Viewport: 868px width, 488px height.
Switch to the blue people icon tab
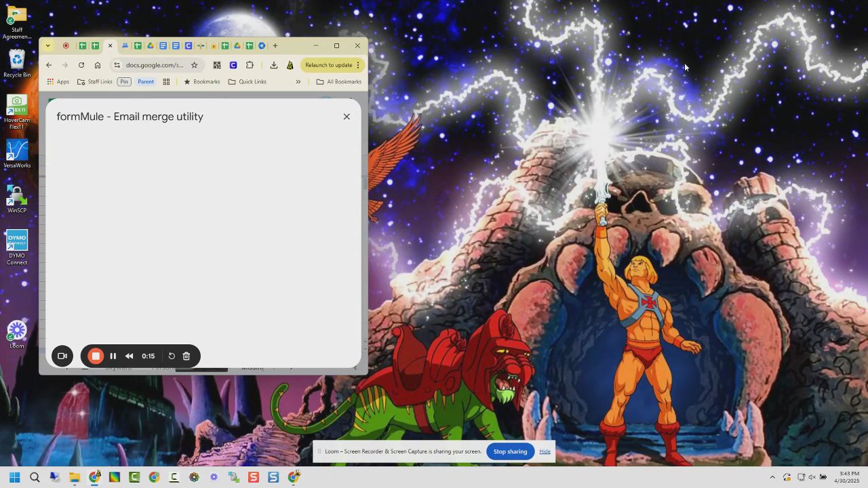[125, 45]
